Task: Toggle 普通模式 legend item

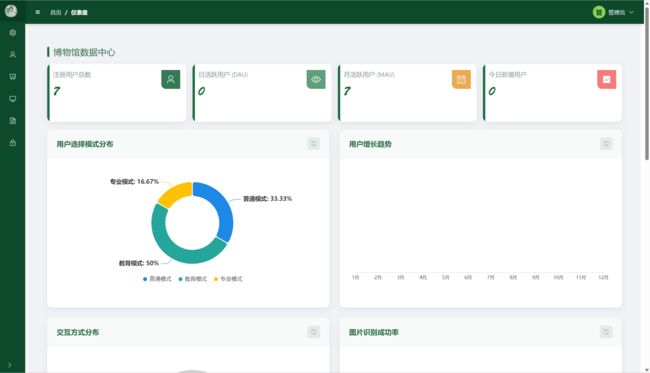Action: pyautogui.click(x=157, y=279)
